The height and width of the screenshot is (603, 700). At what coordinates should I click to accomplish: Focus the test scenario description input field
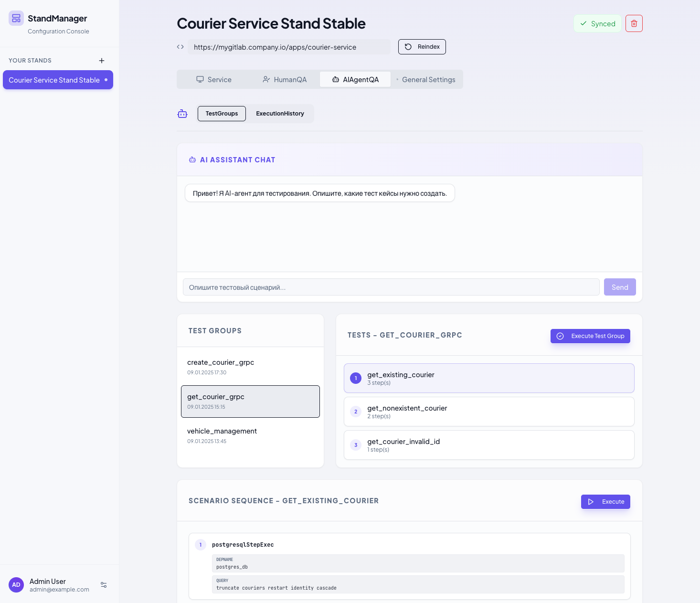(x=391, y=287)
